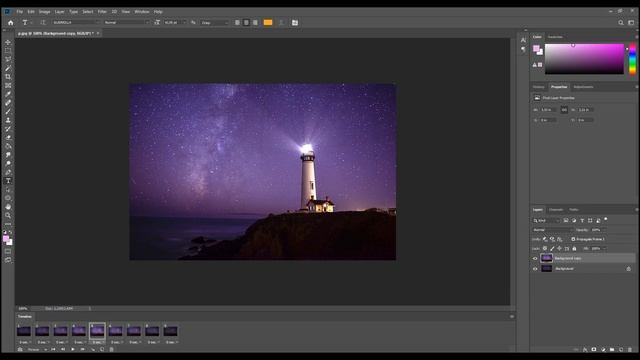Select frame 9 thumbnail in Timeline

(x=171, y=331)
